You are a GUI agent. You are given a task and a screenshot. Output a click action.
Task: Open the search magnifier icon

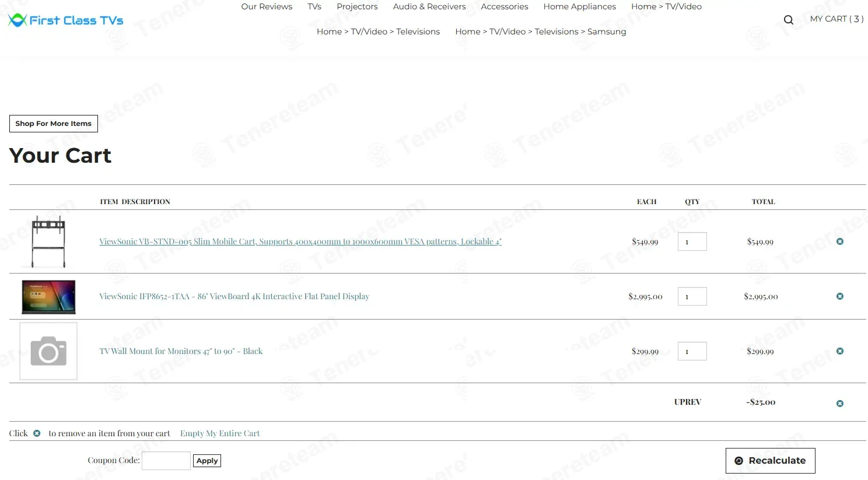coord(788,20)
